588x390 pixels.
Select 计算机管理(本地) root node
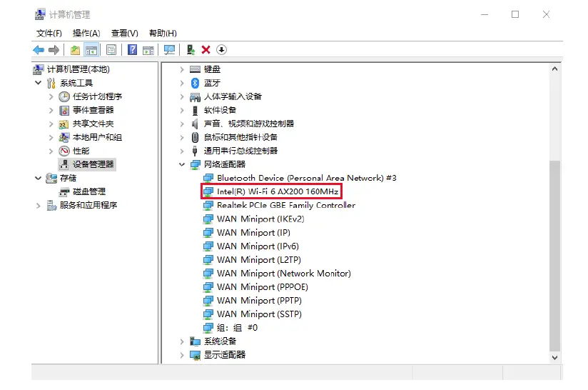(x=78, y=69)
